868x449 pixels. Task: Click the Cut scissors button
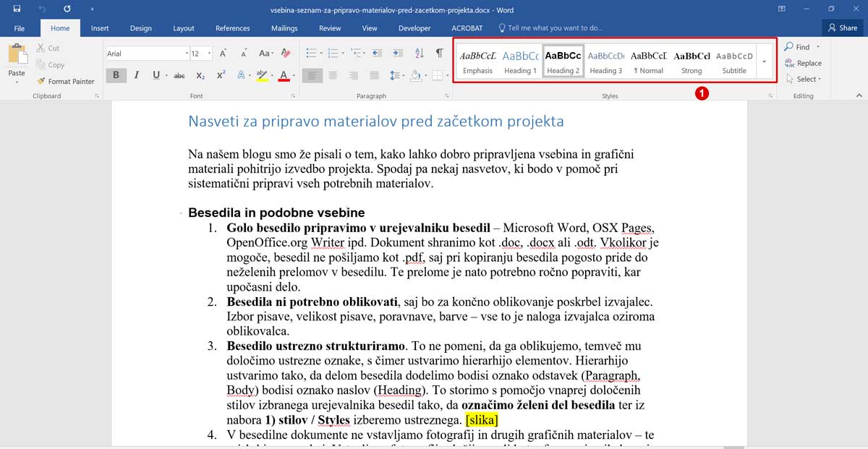48,48
